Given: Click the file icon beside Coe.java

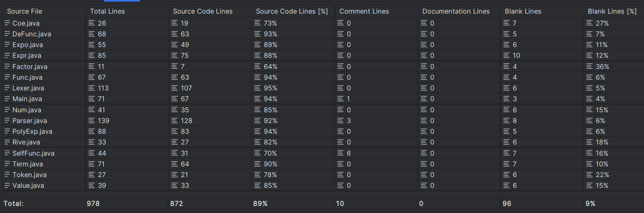Looking at the screenshot, I should [x=7, y=23].
